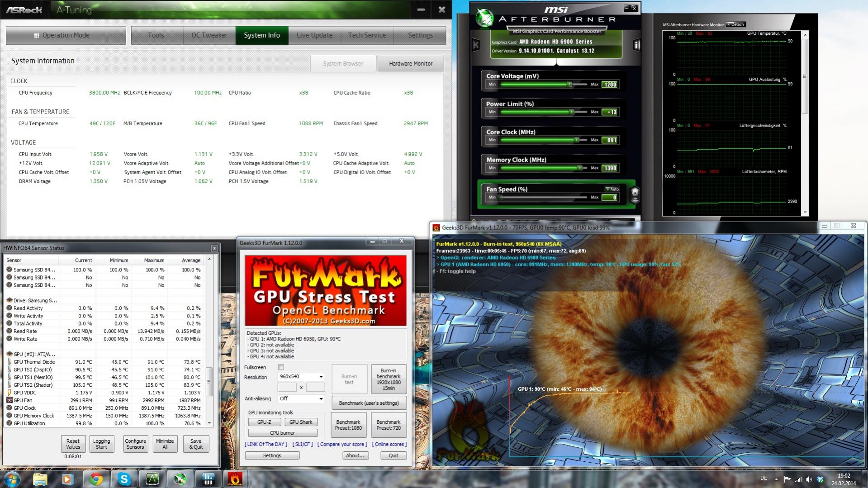
Task: Click the fan speed User Define gear icon
Action: tap(635, 195)
